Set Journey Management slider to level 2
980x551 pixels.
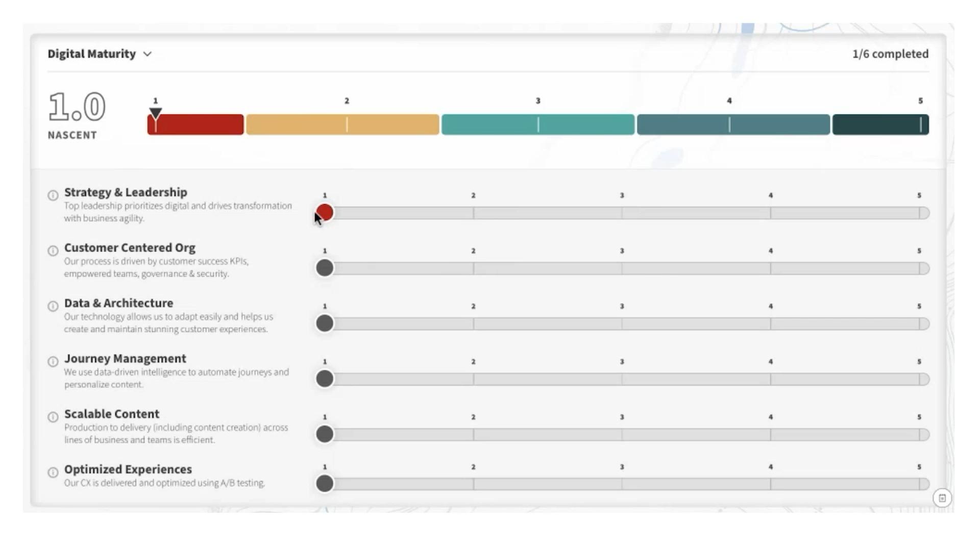pos(473,379)
